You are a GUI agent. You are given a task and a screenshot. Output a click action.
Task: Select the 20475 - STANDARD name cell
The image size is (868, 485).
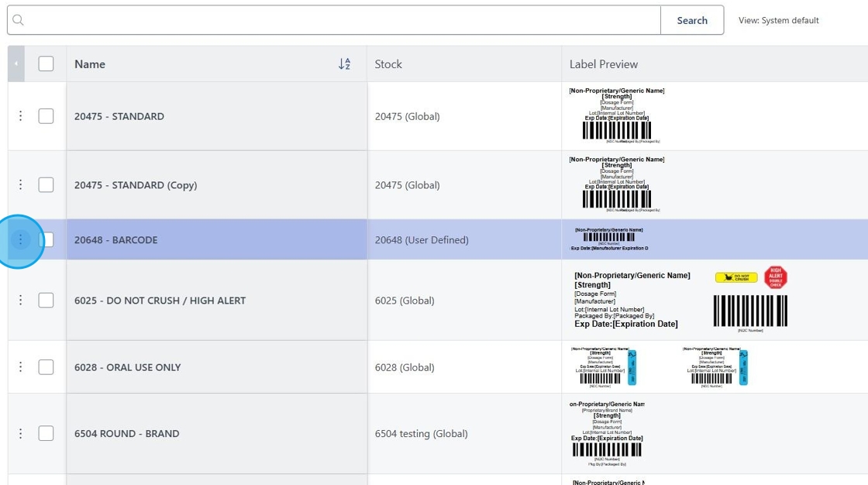pyautogui.click(x=216, y=115)
